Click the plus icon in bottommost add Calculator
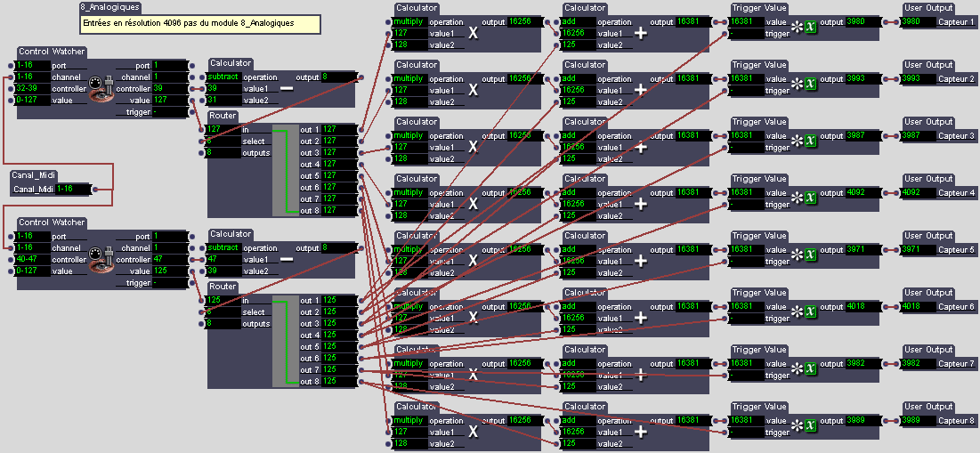The height and width of the screenshot is (453, 980). pyautogui.click(x=641, y=432)
